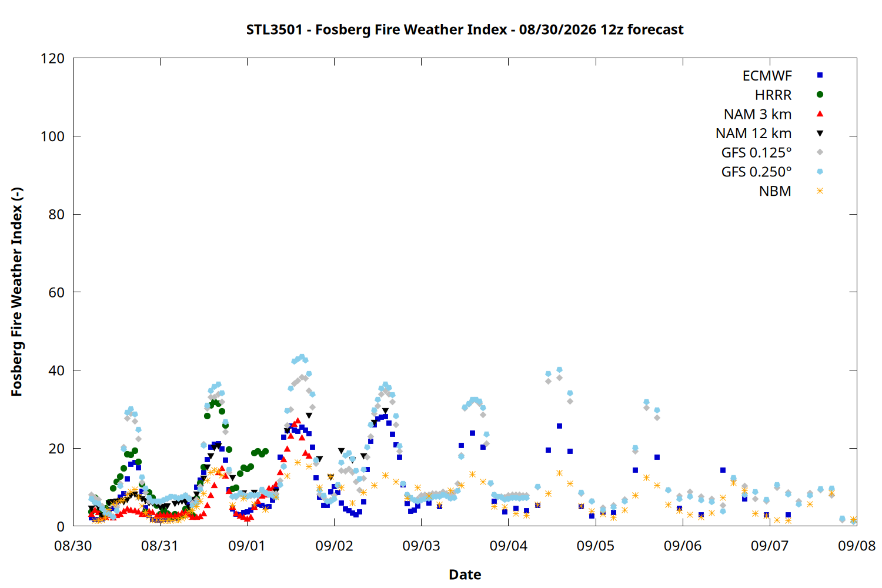Click the ECMWF blue square legend marker
Viewport: 882px width, 588px height.
(x=820, y=75)
